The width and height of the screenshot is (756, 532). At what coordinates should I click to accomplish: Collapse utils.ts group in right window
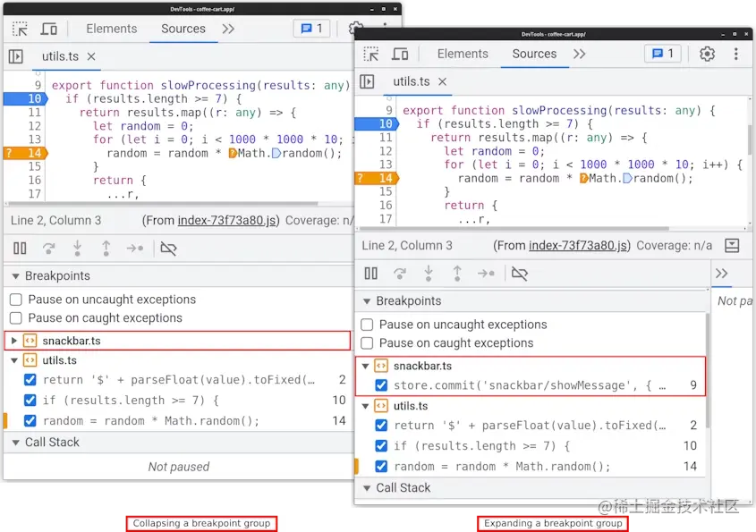pos(365,406)
